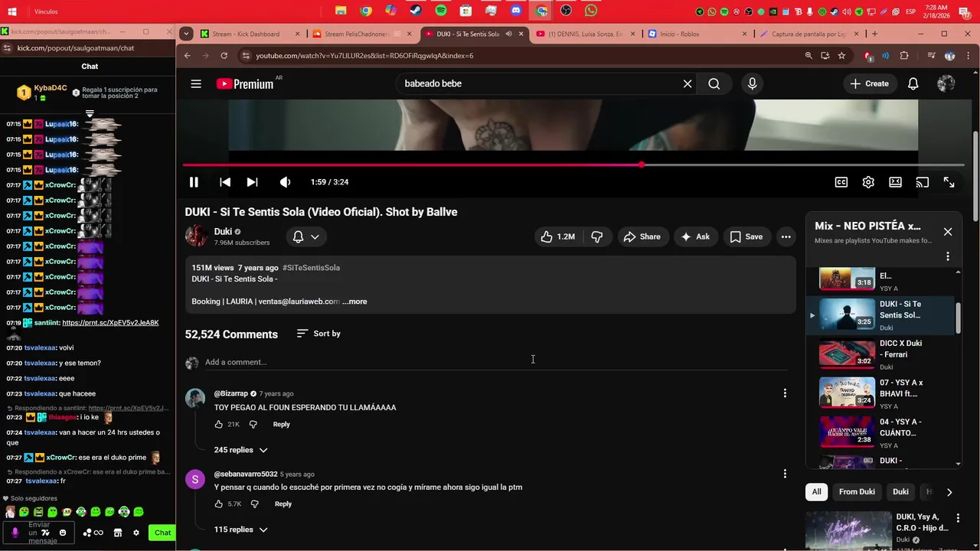Open the comments Sort by menu
980x551 pixels.
point(318,334)
